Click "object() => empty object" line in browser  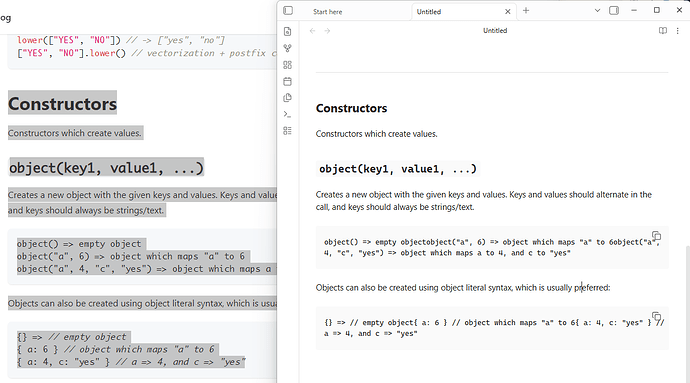tap(79, 244)
